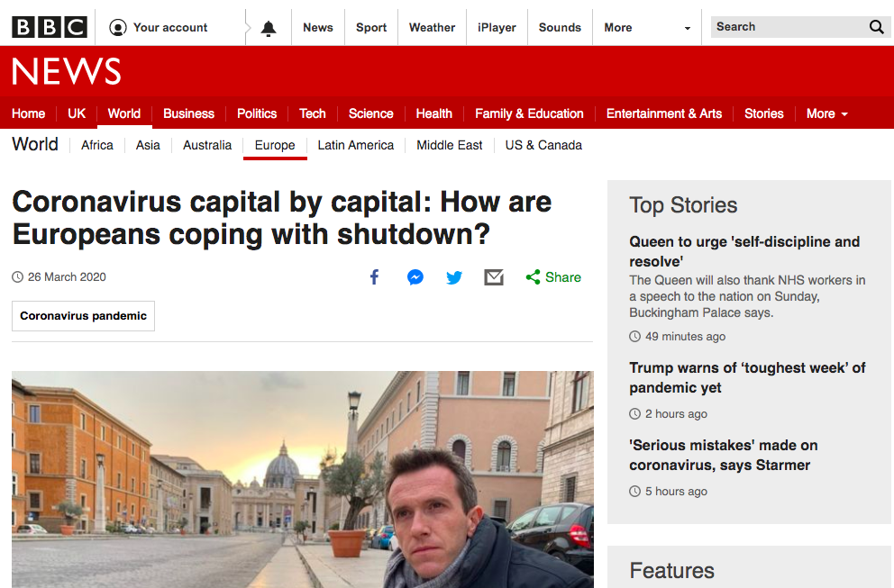Select the Europe tab
894x588 pixels.
pos(275,145)
